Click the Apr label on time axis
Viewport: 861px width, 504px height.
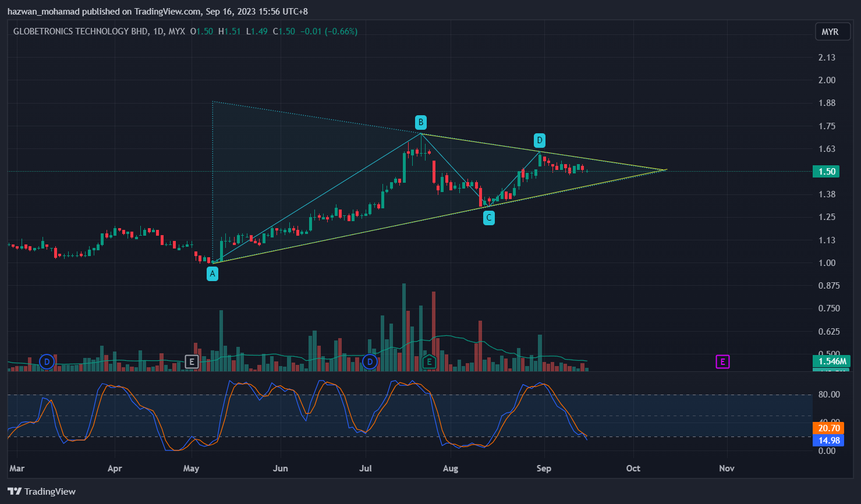[x=115, y=468]
